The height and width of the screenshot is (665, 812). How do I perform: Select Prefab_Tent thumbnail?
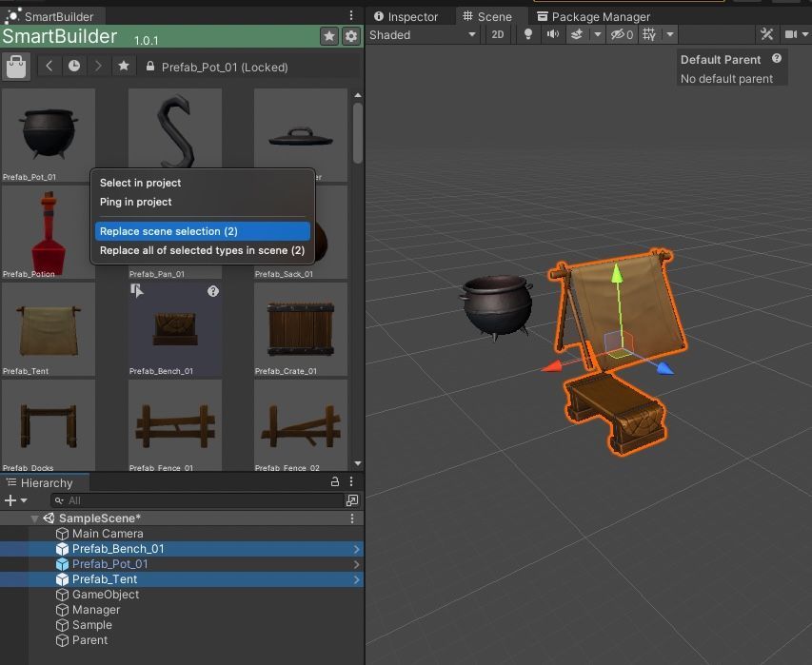point(49,328)
